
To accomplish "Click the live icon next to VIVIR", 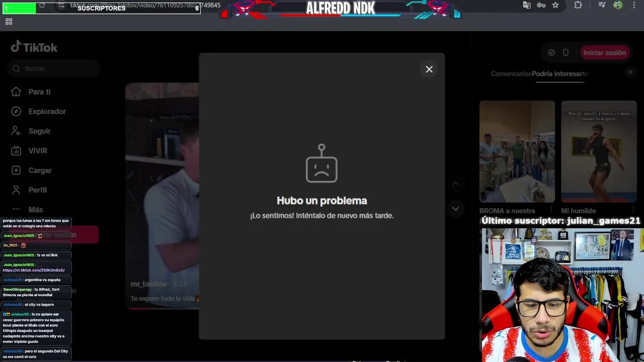I will point(16,150).
